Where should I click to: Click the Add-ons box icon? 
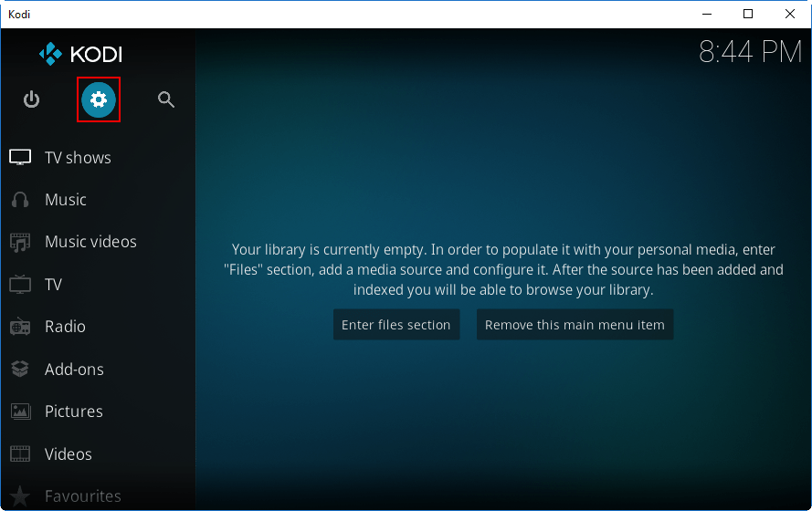20,369
